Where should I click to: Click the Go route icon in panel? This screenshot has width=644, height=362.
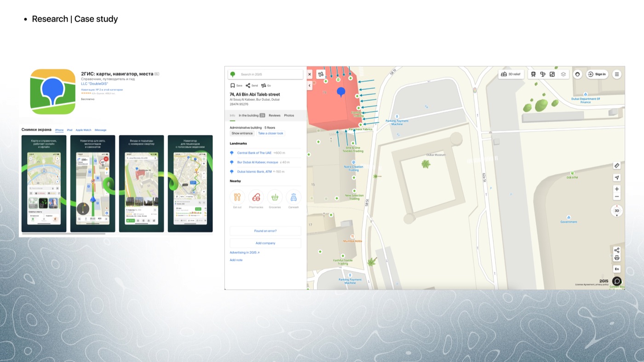click(x=264, y=86)
